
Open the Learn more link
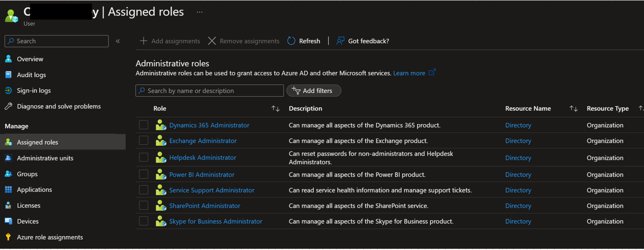tap(409, 73)
